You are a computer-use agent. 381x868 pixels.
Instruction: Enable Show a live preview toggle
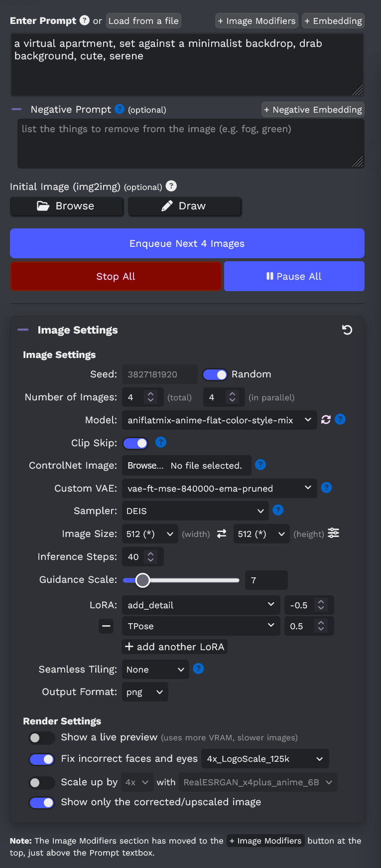[42, 738]
